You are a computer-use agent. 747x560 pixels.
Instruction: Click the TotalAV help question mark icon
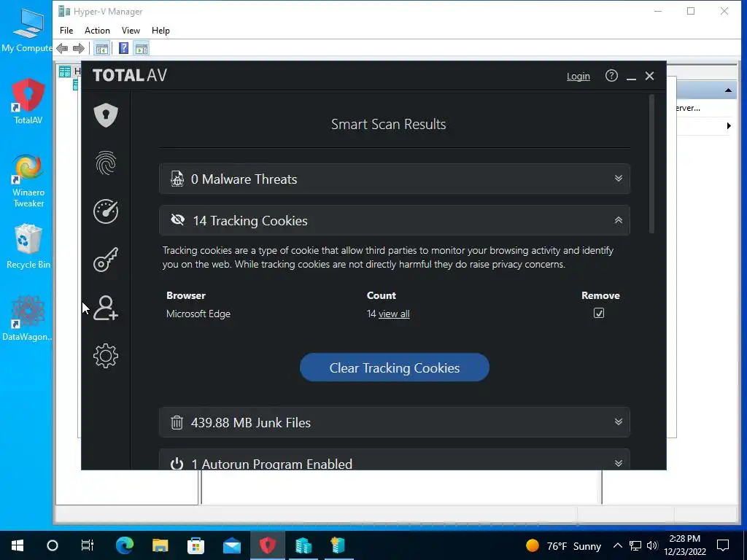[611, 76]
